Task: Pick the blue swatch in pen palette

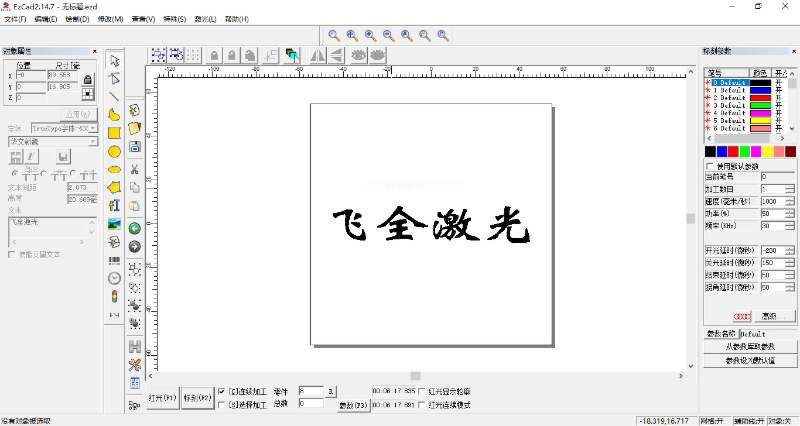Action: click(x=723, y=151)
